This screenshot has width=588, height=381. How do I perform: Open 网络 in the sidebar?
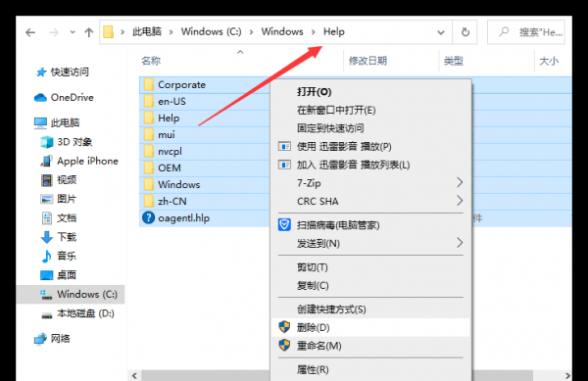[x=52, y=339]
